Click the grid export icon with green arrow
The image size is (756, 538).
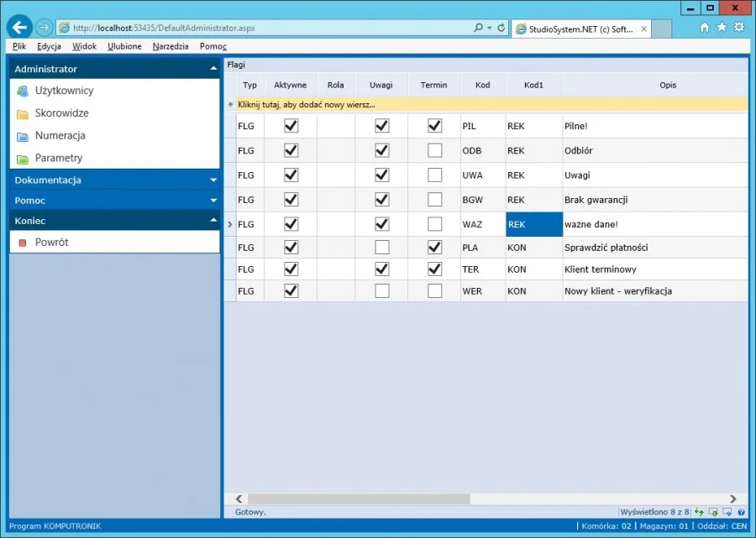[713, 512]
